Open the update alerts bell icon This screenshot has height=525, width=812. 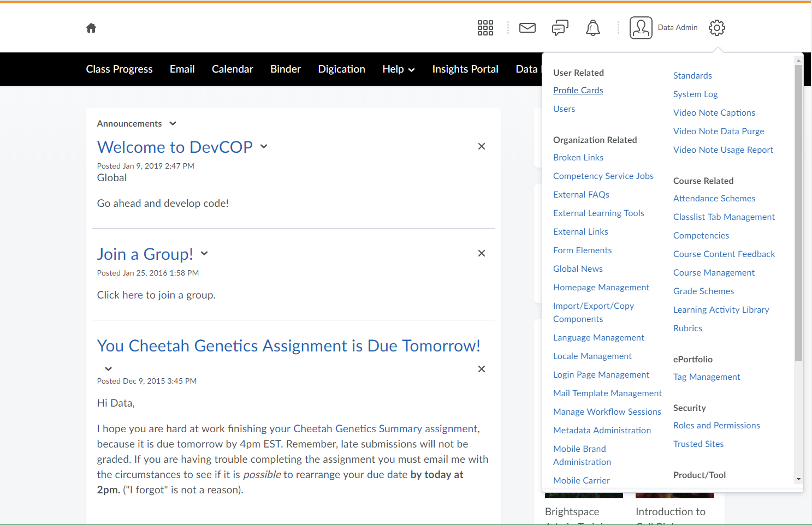(592, 28)
